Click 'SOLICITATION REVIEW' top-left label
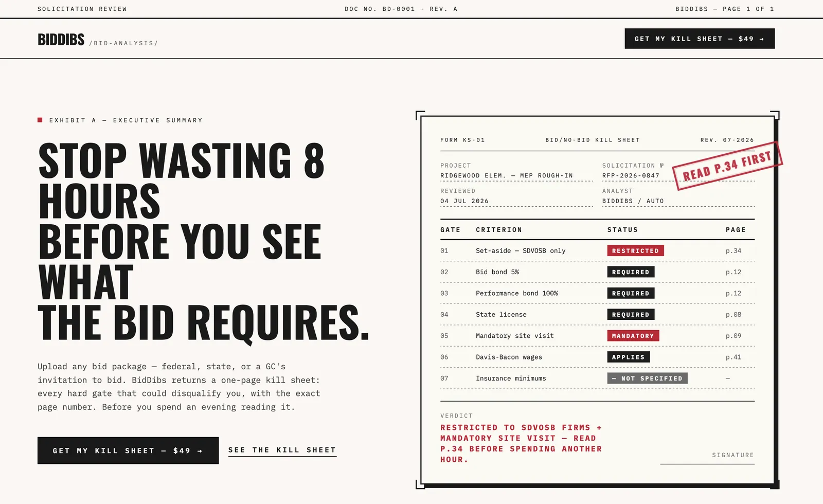823x504 pixels. click(x=82, y=9)
